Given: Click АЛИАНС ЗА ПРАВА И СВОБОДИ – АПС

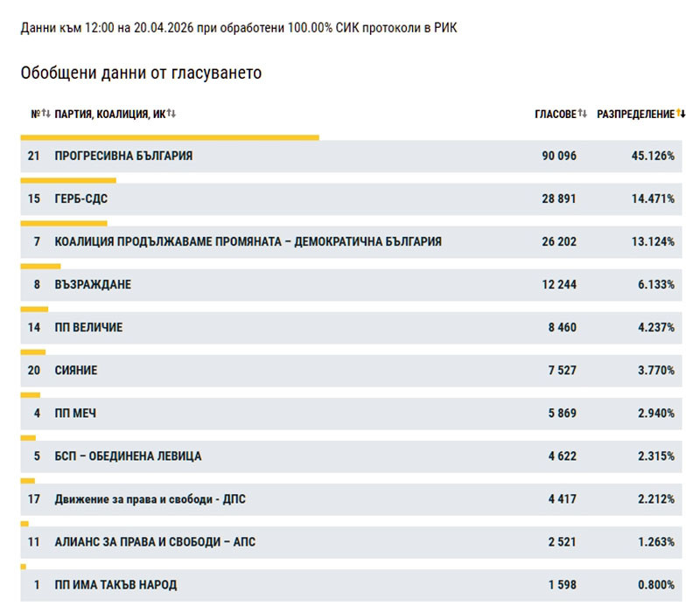Looking at the screenshot, I should [155, 541].
